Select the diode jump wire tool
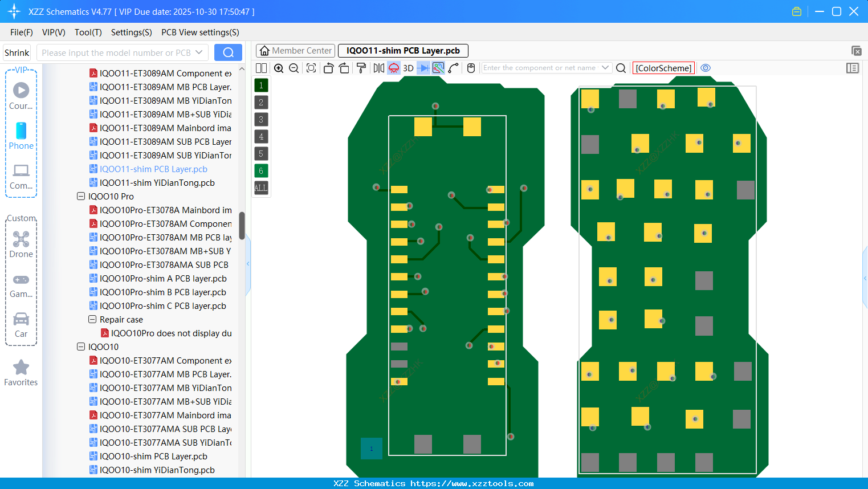This screenshot has width=868, height=489. tap(425, 68)
